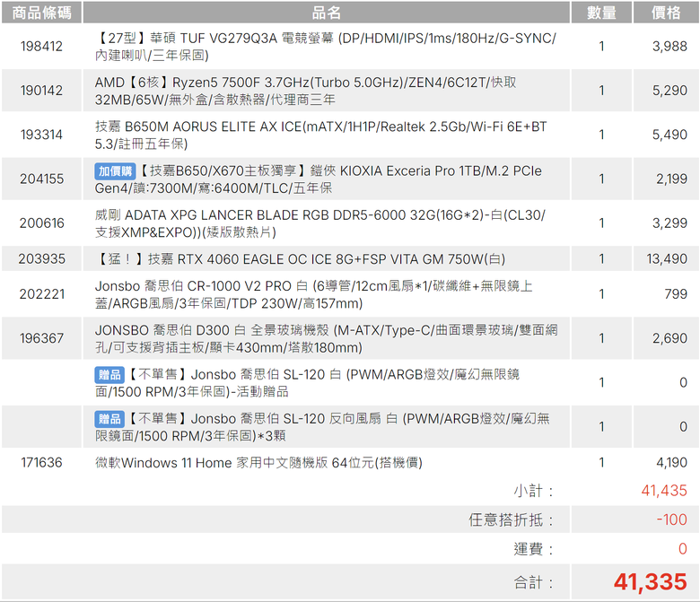Click the 贈品 badge on SL-120 白 活動贈品 row
Image resolution: width=700 pixels, height=602 pixels.
(109, 375)
